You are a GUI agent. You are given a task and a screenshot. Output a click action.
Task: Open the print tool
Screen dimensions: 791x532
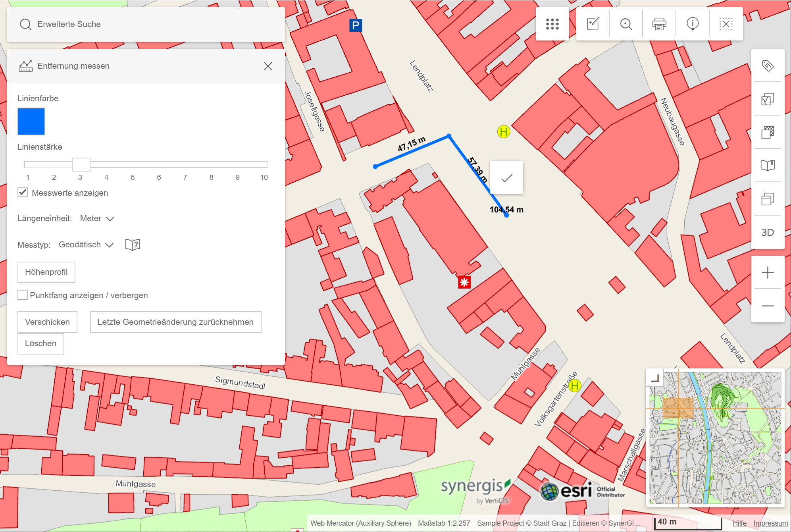click(659, 24)
